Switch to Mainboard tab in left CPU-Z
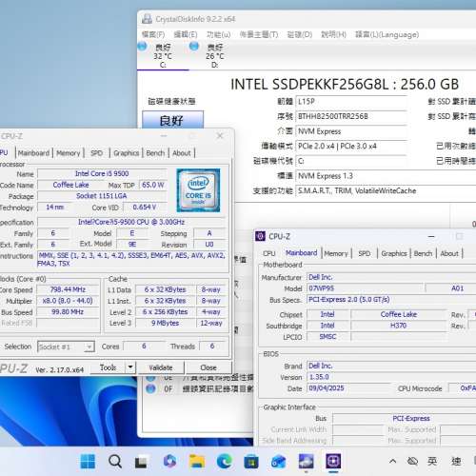 (x=33, y=153)
